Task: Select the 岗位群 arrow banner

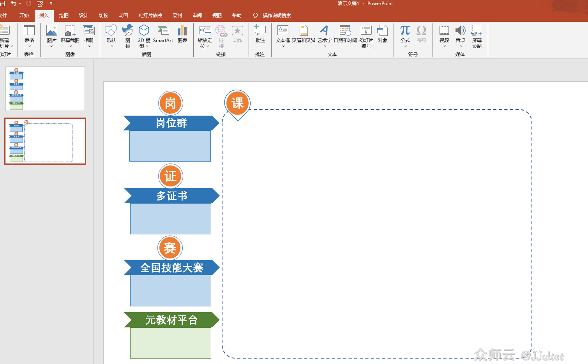Action: (171, 123)
